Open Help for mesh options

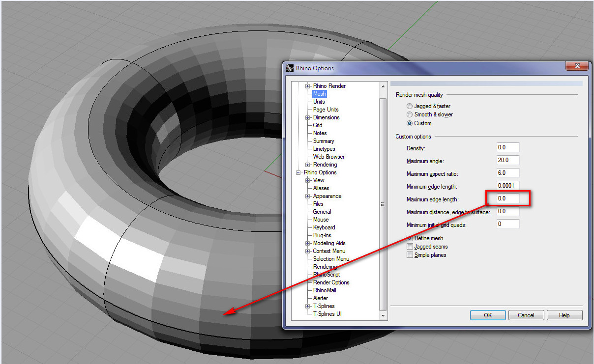(x=564, y=315)
